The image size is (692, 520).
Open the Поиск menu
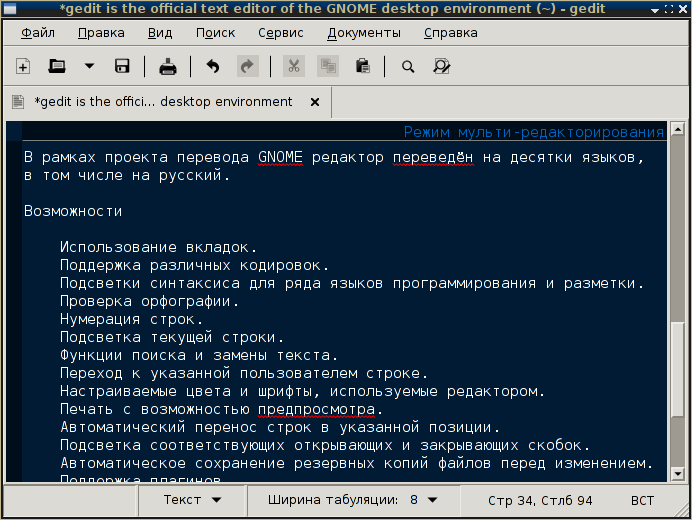click(x=215, y=33)
